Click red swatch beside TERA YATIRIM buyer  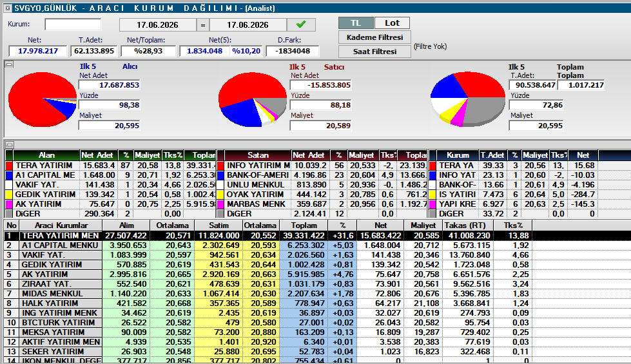[9, 166]
